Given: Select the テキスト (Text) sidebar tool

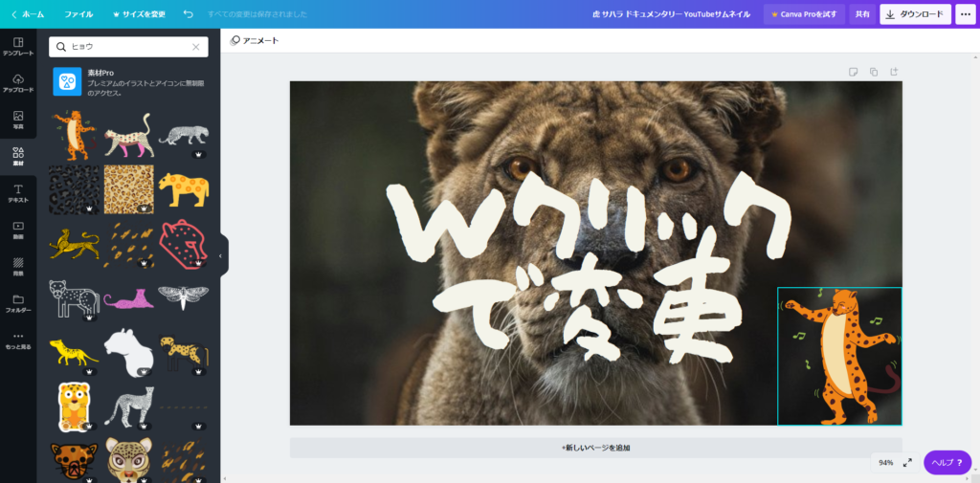Looking at the screenshot, I should 18,193.
